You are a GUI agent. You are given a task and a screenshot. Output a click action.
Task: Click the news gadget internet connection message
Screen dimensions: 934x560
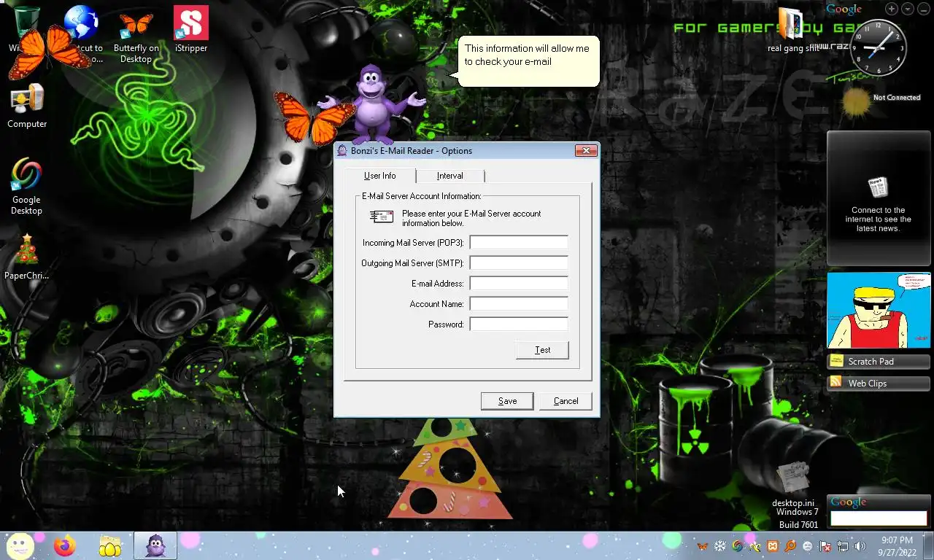(x=879, y=219)
